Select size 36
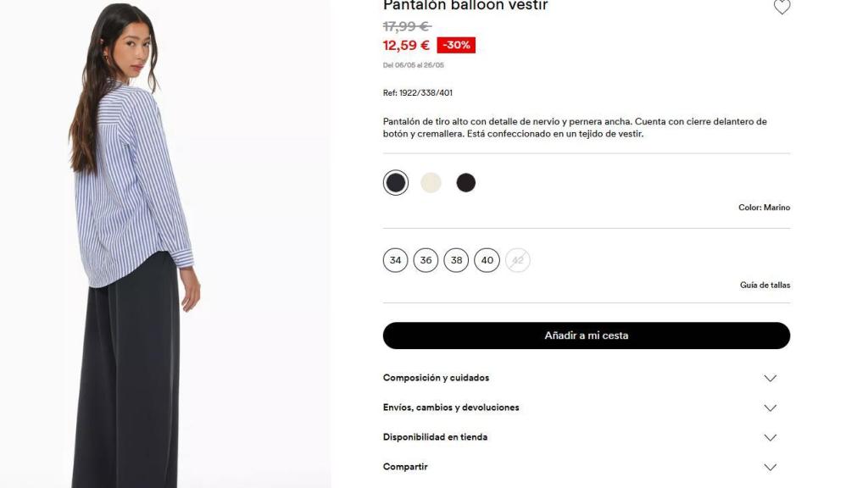Screen dimensions: 868x488 pyautogui.click(x=426, y=260)
